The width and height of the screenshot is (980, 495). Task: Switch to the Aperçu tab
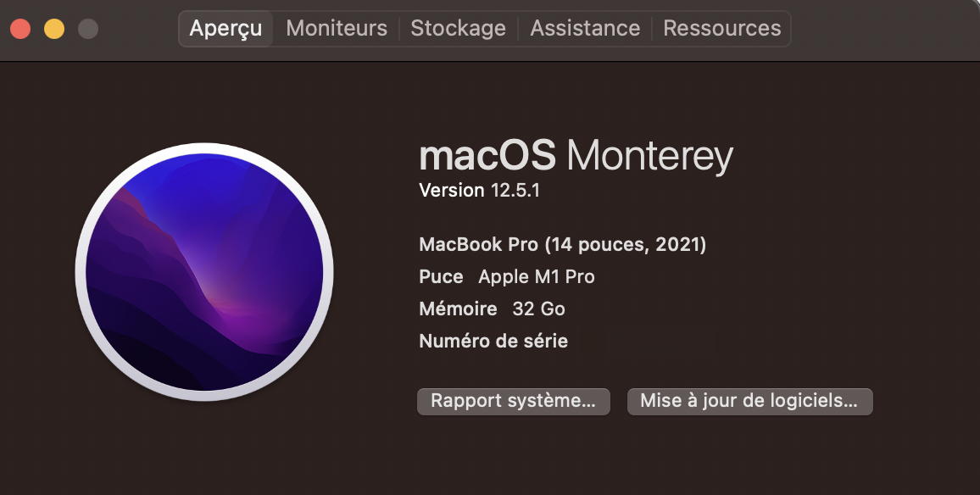[x=226, y=28]
